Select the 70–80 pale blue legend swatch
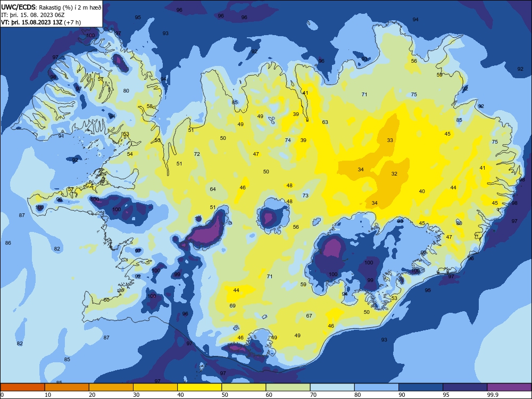This screenshot has height=399, width=532. pos(332,387)
